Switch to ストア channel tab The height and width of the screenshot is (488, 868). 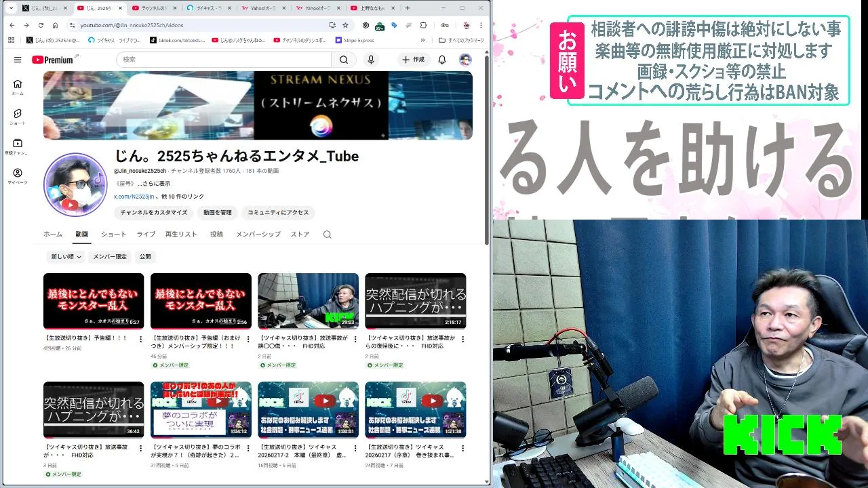[x=300, y=235]
